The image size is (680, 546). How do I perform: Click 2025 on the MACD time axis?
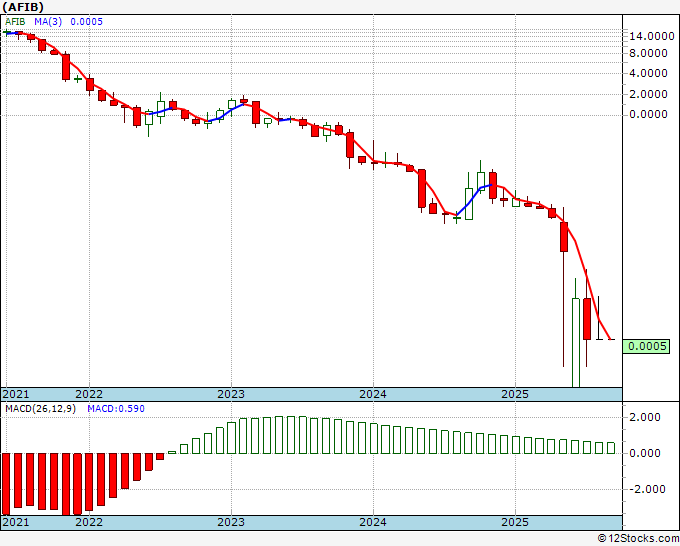pyautogui.click(x=515, y=522)
